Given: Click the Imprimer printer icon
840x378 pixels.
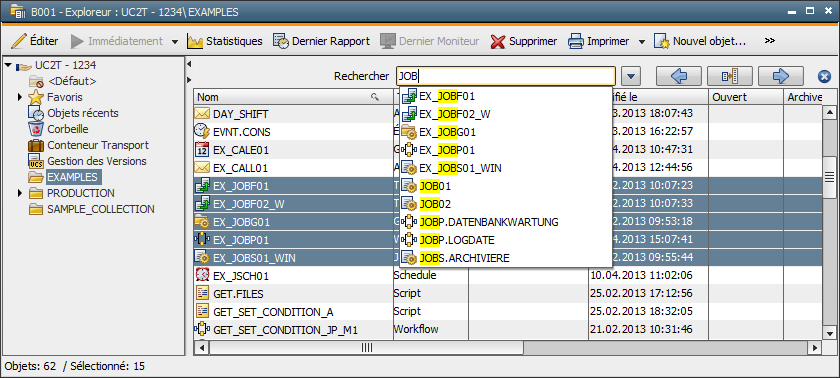Looking at the screenshot, I should (575, 41).
